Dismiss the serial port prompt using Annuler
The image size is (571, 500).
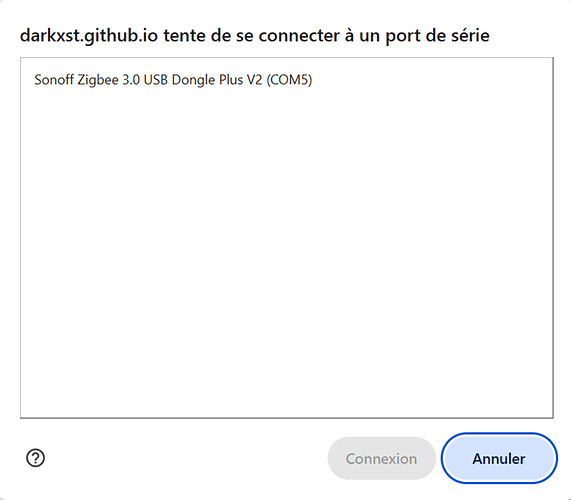[499, 458]
